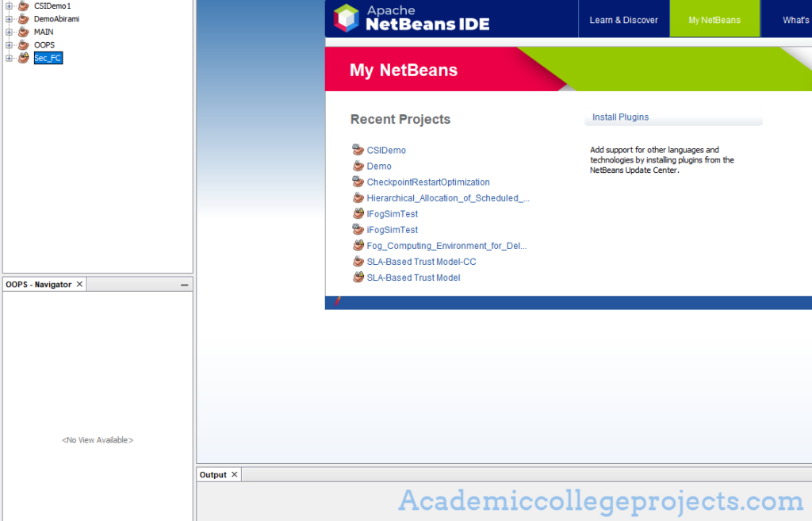Click the icon beside Demo recent project
Viewport: 812px width, 521px height.
[358, 166]
